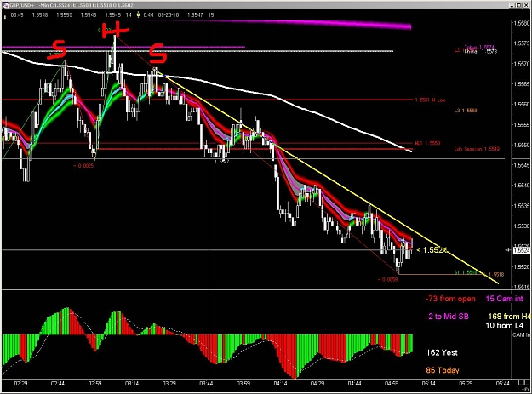This screenshot has height=394, width=532.
Task: Click the 1.5540 price axis label
Action: coord(522,186)
